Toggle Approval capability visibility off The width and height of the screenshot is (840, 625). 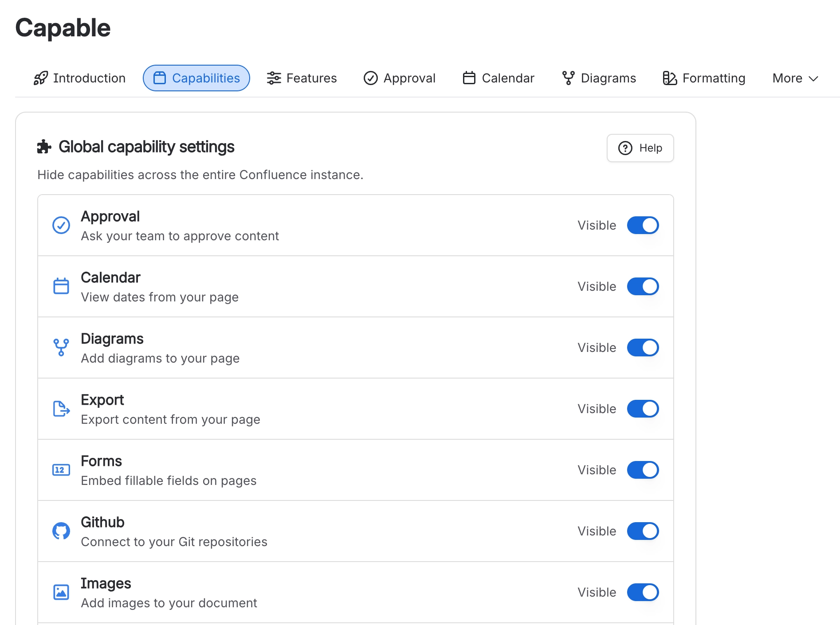(x=643, y=225)
